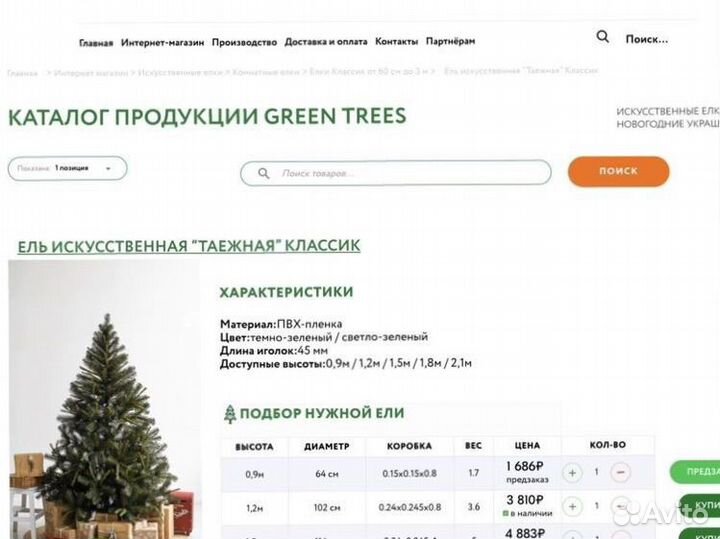
Task: Open the Главная menu item
Action: [x=96, y=43]
